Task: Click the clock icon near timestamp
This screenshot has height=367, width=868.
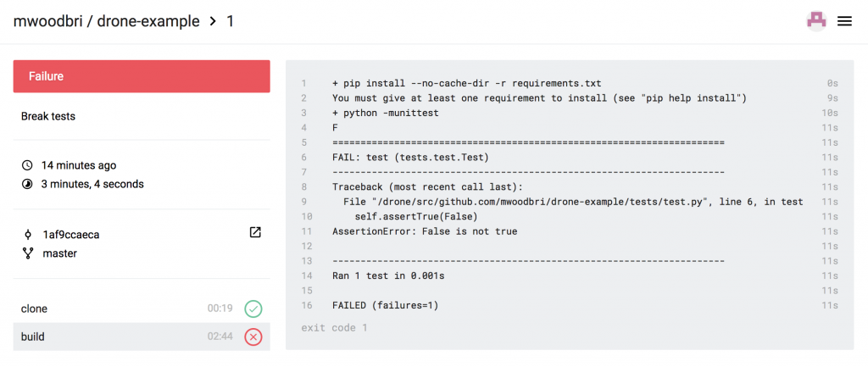Action: (x=27, y=165)
